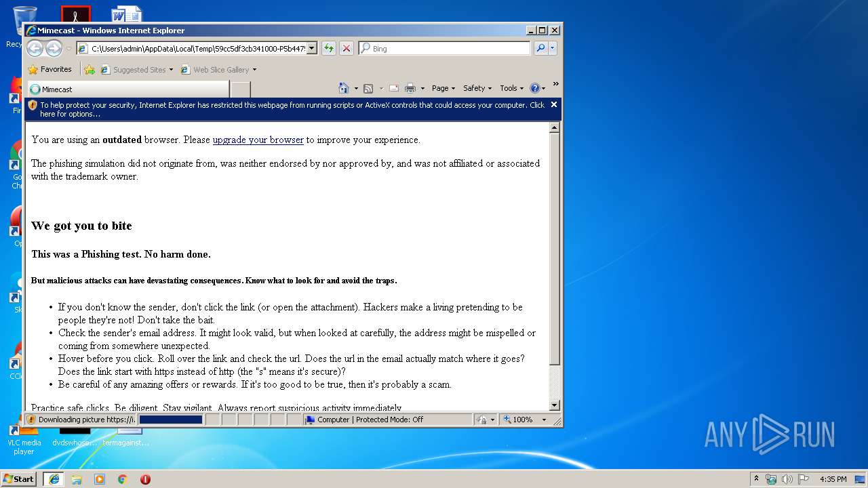The image size is (868, 488).
Task: Open Google Chrome from the taskbar
Action: (x=123, y=479)
